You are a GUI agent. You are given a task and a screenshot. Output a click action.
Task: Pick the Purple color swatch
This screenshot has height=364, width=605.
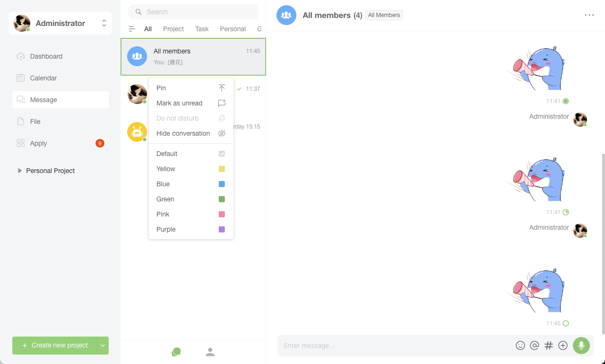[x=222, y=229]
